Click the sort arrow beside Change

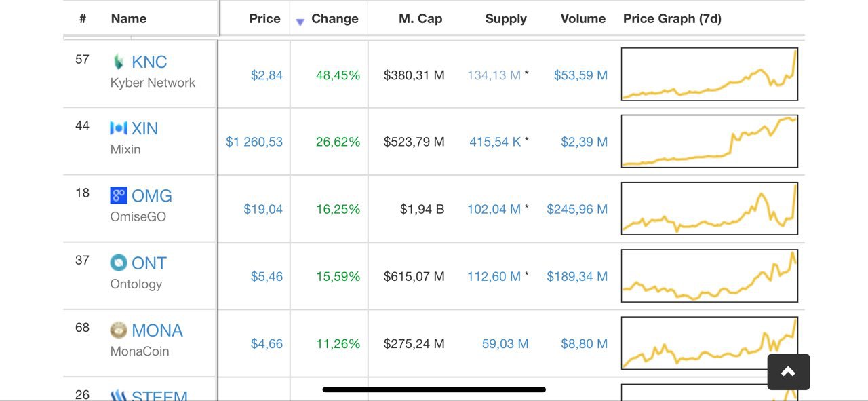[300, 22]
